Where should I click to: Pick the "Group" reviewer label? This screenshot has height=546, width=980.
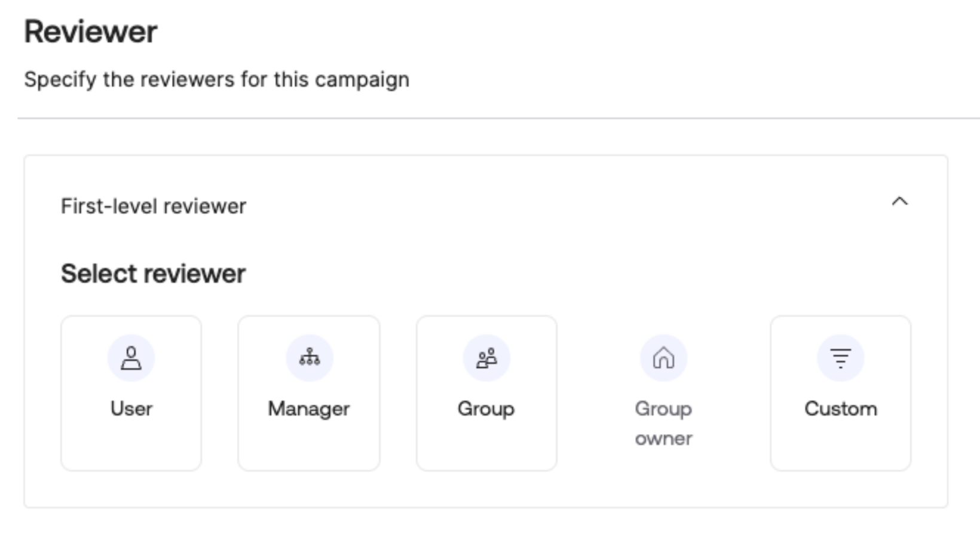click(486, 409)
